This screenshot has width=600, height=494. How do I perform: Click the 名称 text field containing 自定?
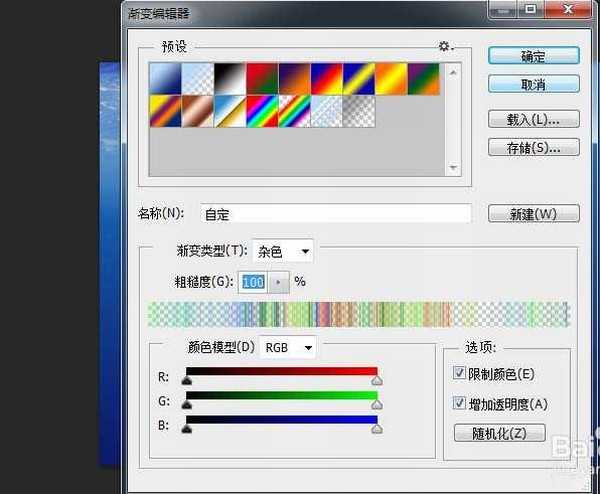[x=335, y=214]
